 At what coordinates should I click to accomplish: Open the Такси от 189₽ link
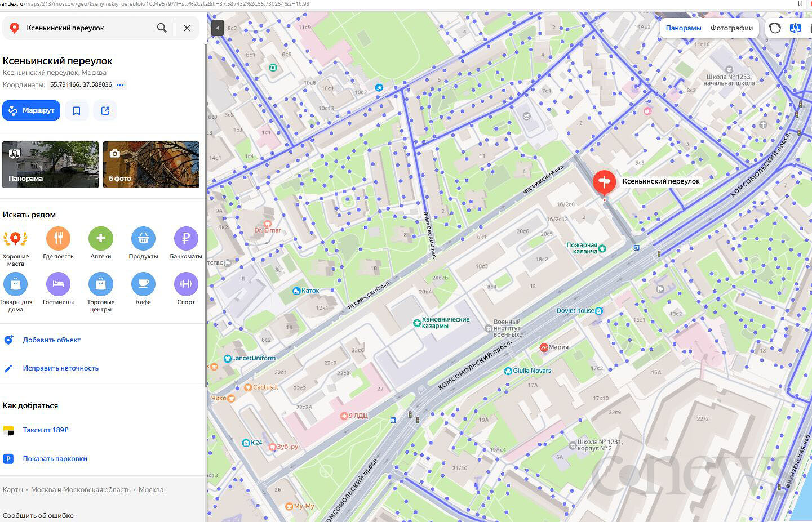(46, 430)
